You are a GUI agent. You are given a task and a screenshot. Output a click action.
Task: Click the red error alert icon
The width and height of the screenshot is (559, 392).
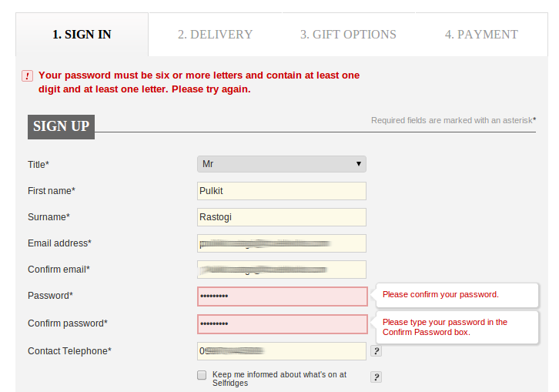pyautogui.click(x=28, y=76)
